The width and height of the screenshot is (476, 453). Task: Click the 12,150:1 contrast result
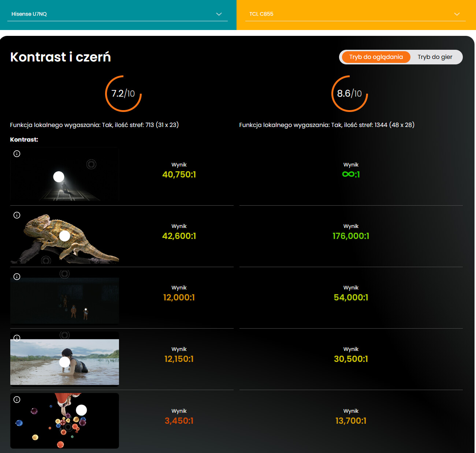pos(179,359)
